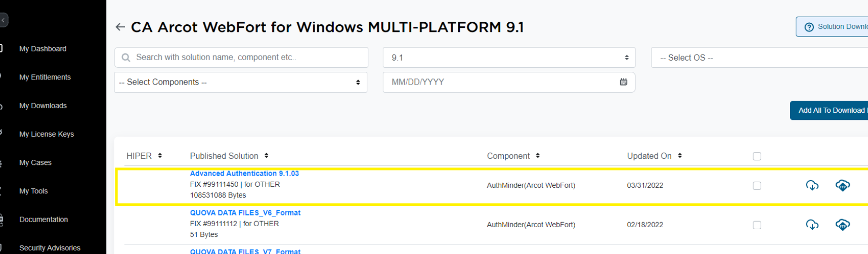Check the box for Advanced Authentication 9.1.03 row
Viewport: 868px width, 254px height.
[x=757, y=186]
